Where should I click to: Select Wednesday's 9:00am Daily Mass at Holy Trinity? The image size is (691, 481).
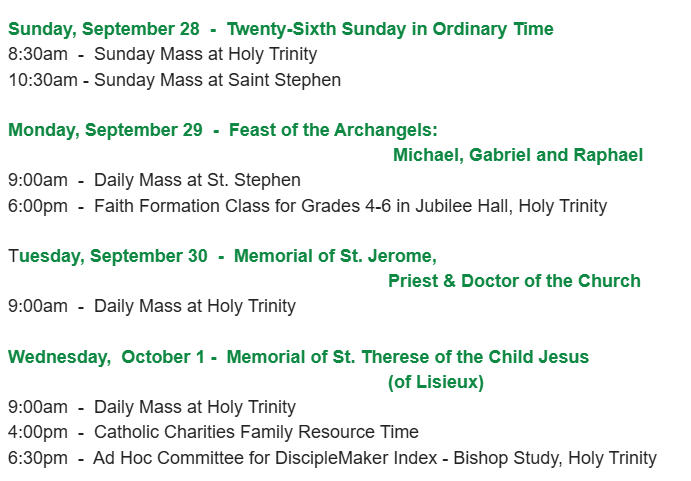click(x=152, y=407)
